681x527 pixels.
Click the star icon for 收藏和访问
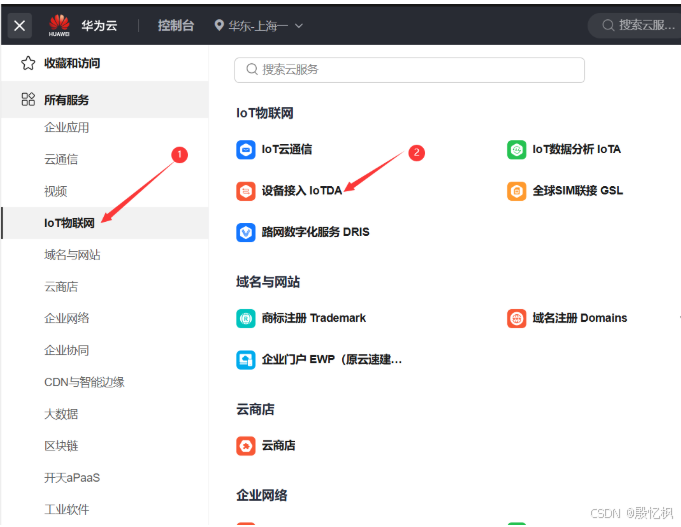(28, 63)
